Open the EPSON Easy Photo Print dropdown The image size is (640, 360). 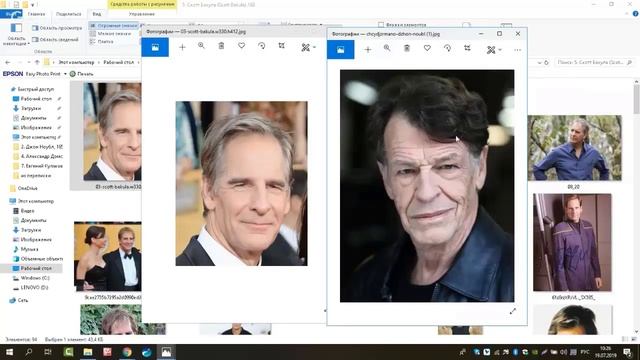coord(65,74)
